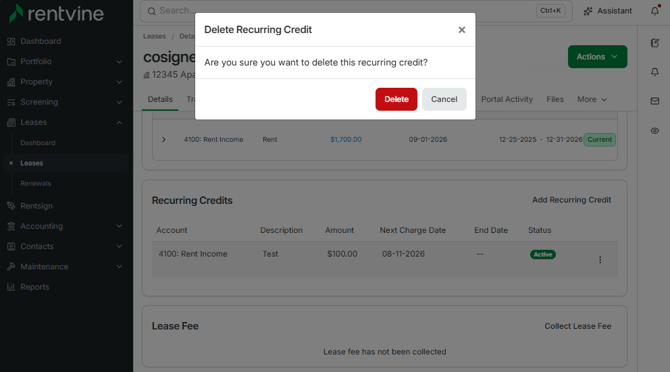Click Add Recurring Credit
The height and width of the screenshot is (372, 670).
(571, 200)
